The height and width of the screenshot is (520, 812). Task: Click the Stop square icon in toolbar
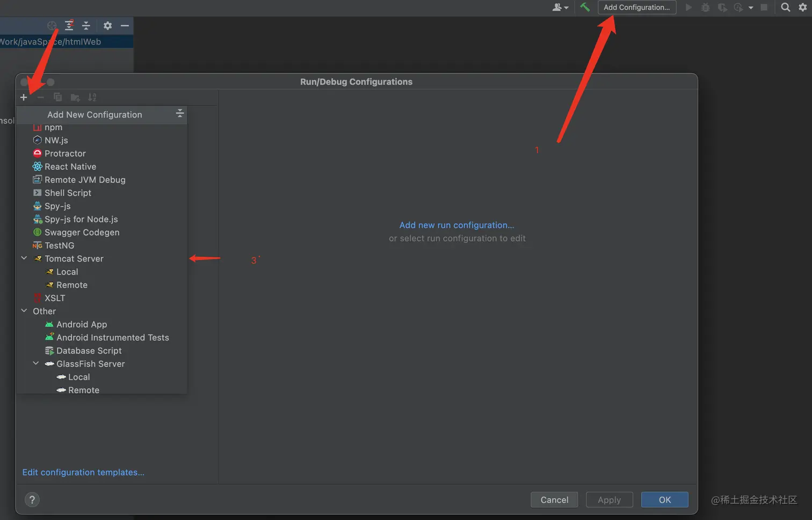pos(764,8)
